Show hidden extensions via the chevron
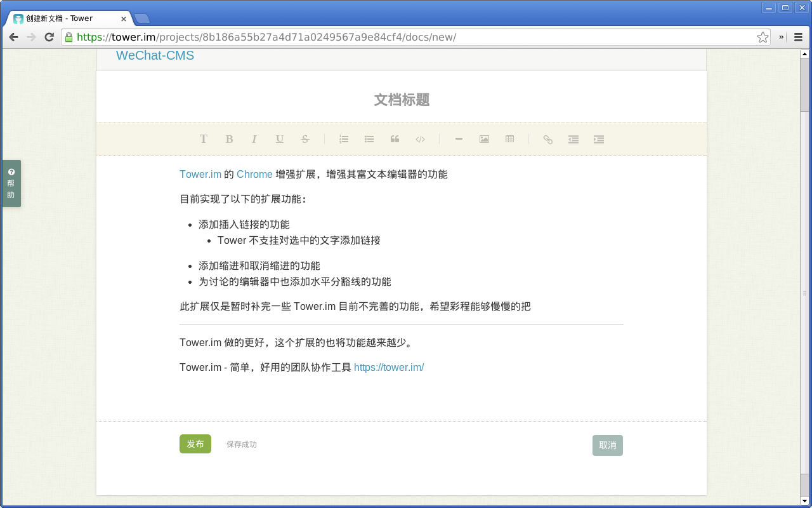812x508 pixels. tap(782, 37)
